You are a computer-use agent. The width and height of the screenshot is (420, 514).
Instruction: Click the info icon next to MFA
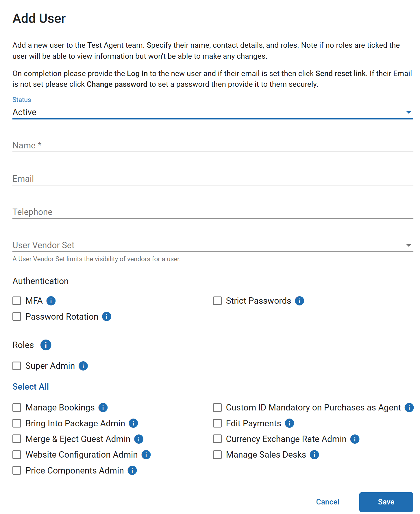[x=51, y=301]
